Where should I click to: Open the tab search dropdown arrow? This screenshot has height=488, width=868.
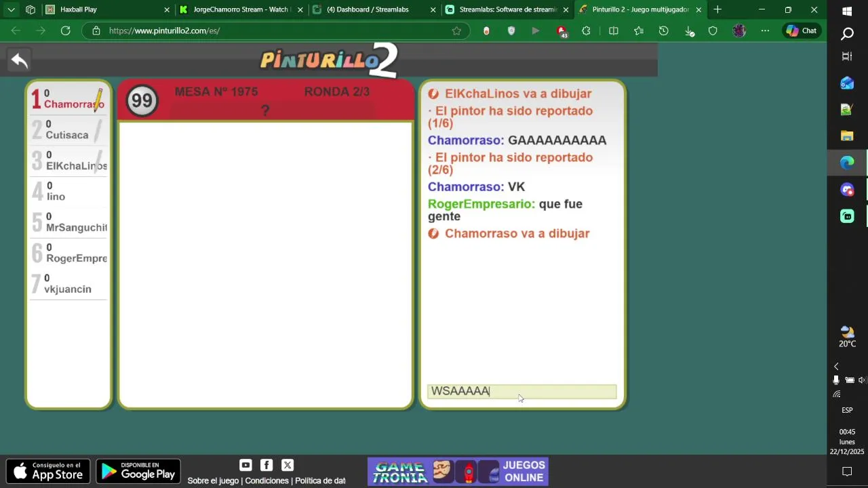[11, 9]
